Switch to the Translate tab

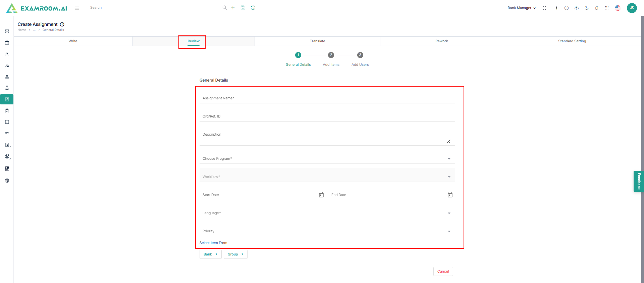click(x=317, y=41)
